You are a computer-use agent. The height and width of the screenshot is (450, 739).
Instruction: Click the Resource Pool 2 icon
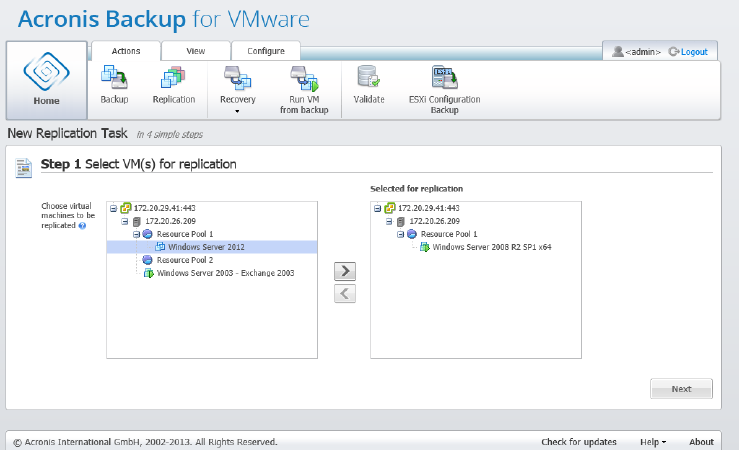148,260
